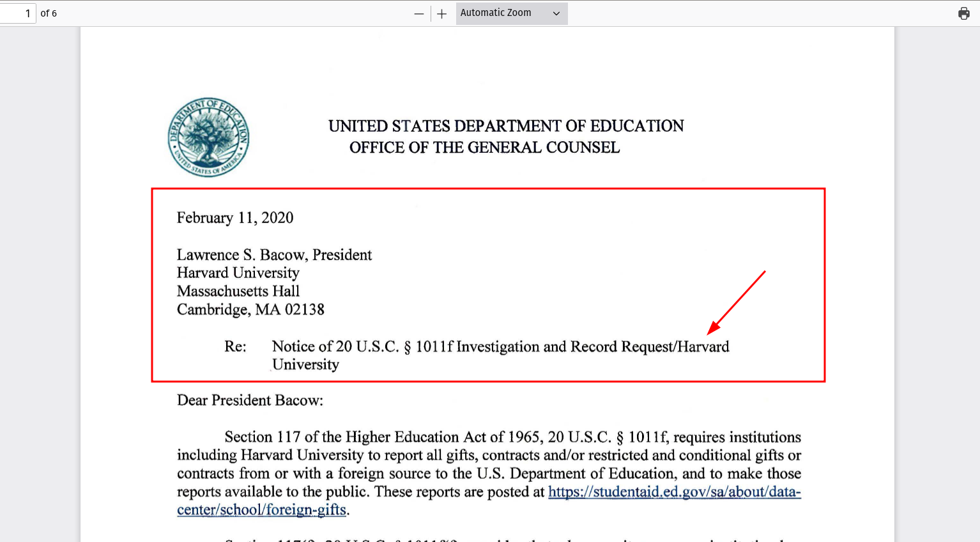Click 'Cambridge, MA 02138' line

point(250,309)
